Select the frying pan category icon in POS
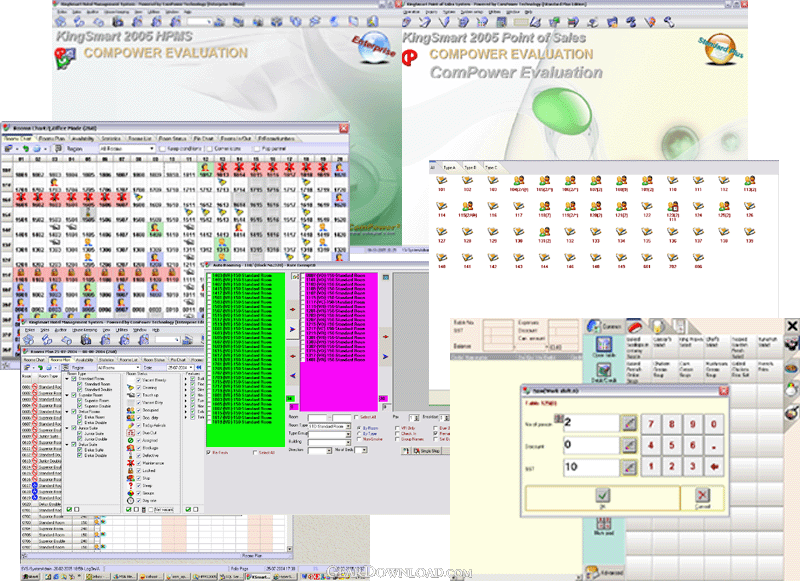 791,411
